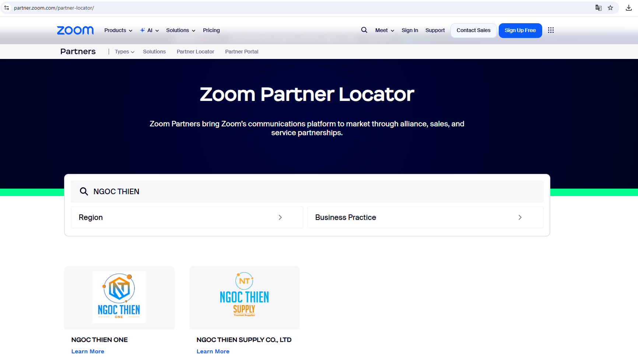Image resolution: width=638 pixels, height=364 pixels.
Task: Click the NGOC THIEN SUPPLY logo thumbnail
Action: [245, 297]
